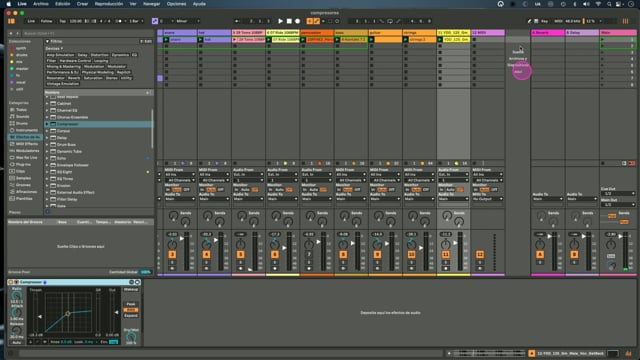Click the Tap tempo button
The width and height of the screenshot is (640, 360).
62,21
